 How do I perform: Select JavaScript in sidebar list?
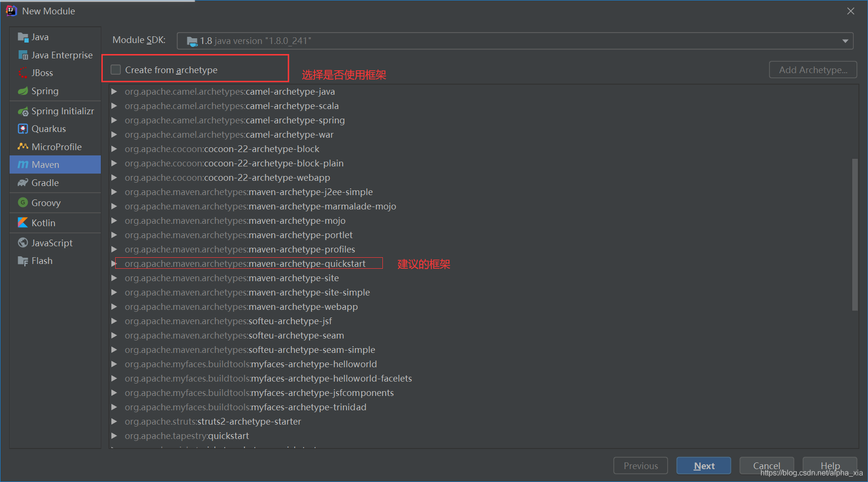55,243
